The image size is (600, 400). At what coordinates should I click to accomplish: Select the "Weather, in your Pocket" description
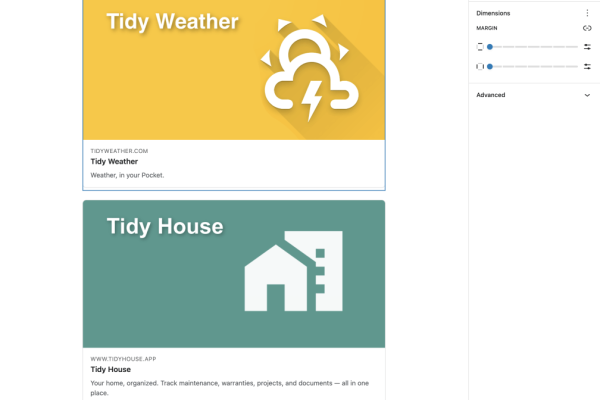(x=127, y=175)
